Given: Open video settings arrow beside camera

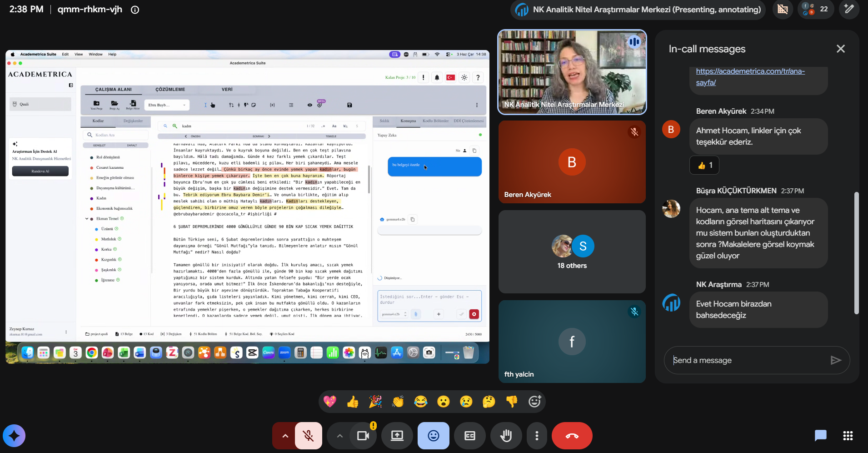Looking at the screenshot, I should coord(339,436).
